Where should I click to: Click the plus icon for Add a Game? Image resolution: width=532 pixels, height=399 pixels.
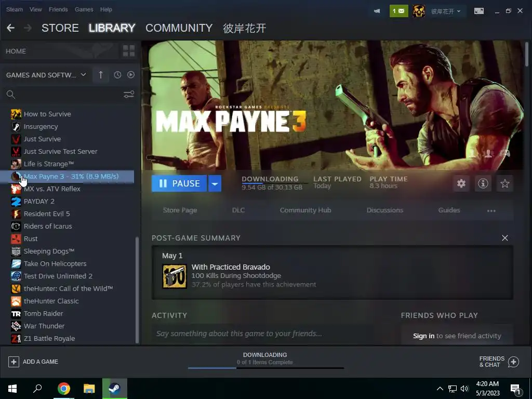pos(14,362)
